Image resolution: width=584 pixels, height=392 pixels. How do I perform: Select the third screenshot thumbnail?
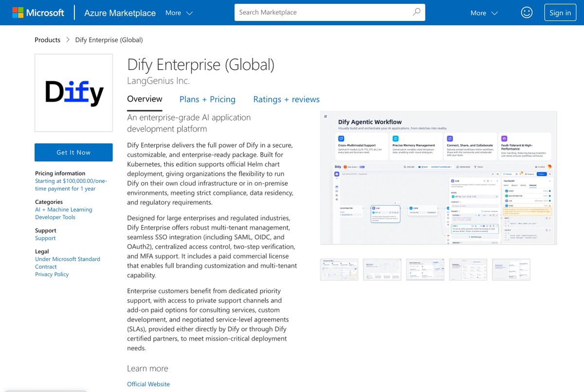point(425,270)
